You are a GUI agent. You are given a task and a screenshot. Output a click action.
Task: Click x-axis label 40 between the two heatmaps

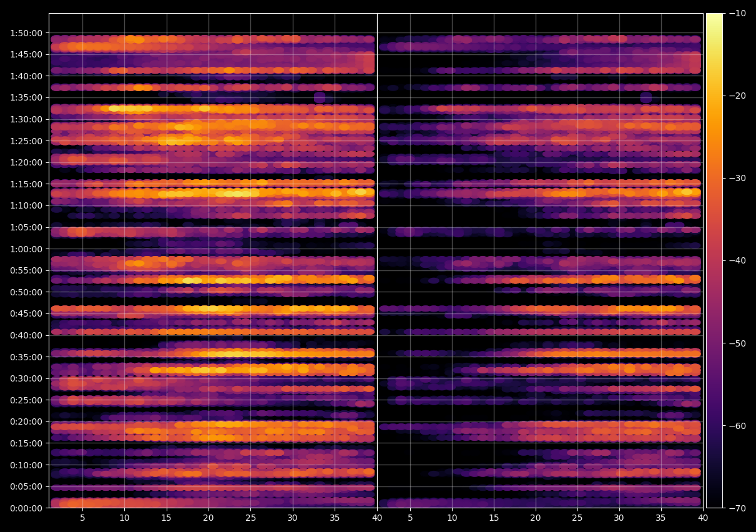[377, 518]
